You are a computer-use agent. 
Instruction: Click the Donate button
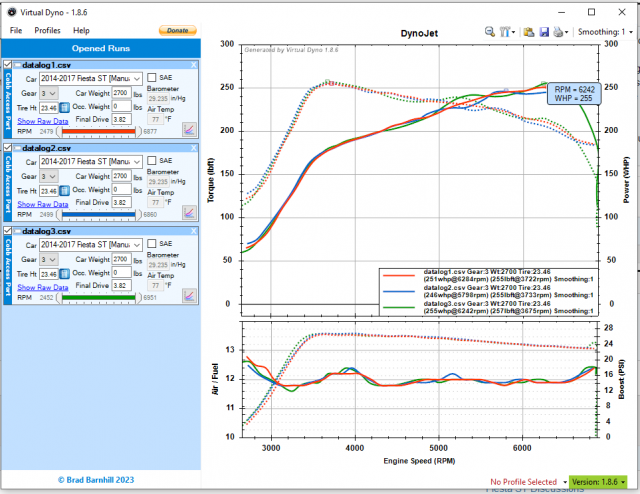click(x=178, y=30)
